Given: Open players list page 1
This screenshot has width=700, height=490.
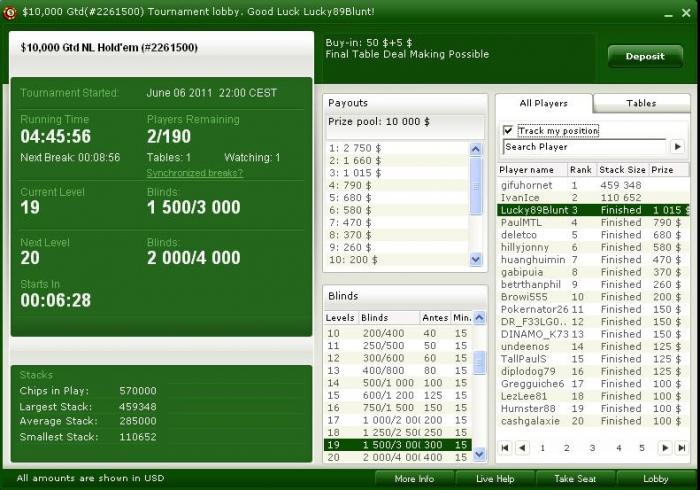Looking at the screenshot, I should click(542, 448).
